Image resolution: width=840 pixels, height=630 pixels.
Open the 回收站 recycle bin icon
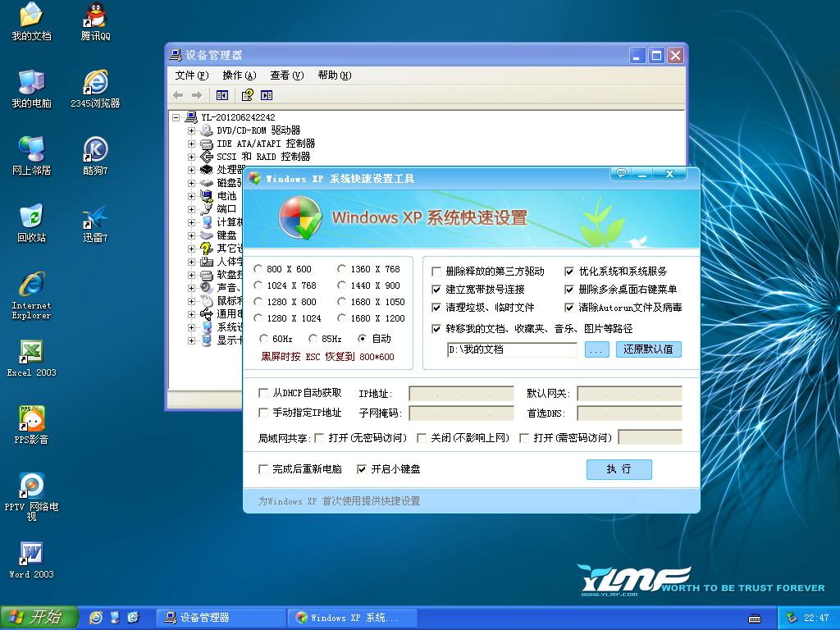31,218
